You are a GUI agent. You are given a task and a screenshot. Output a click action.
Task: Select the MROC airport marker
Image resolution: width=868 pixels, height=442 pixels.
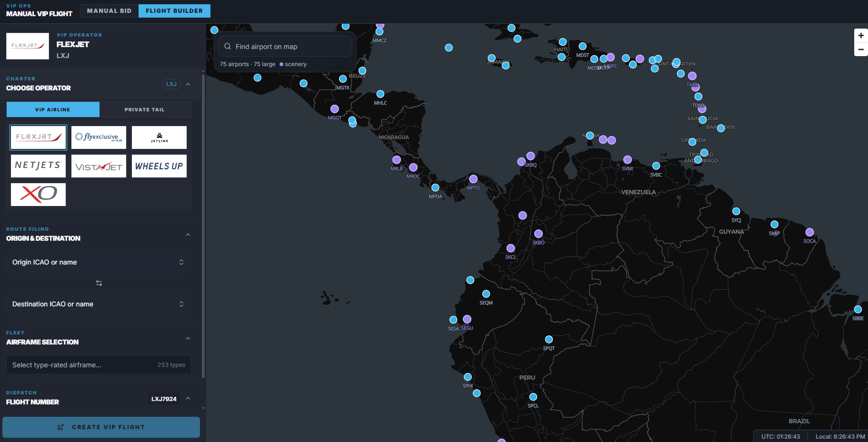[x=413, y=167]
